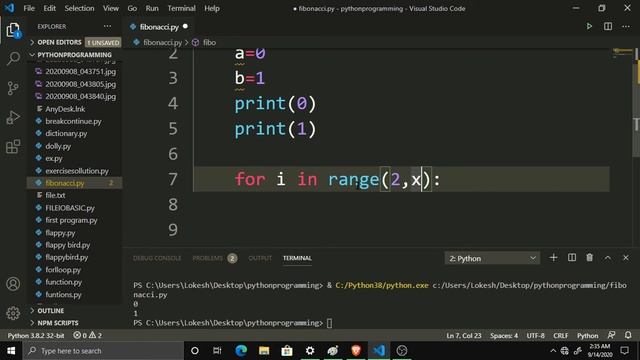
Task: Open the Manage gear in activity bar
Action: coord(13,313)
